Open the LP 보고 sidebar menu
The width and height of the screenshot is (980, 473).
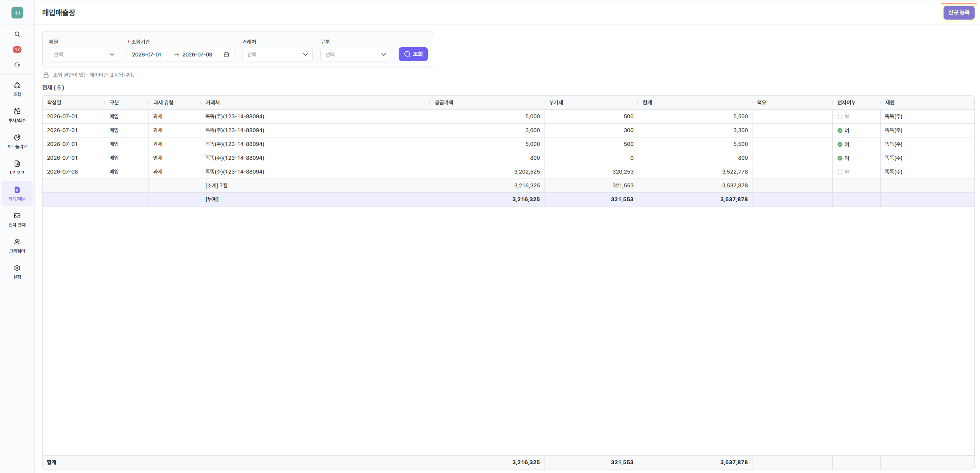[x=17, y=167]
